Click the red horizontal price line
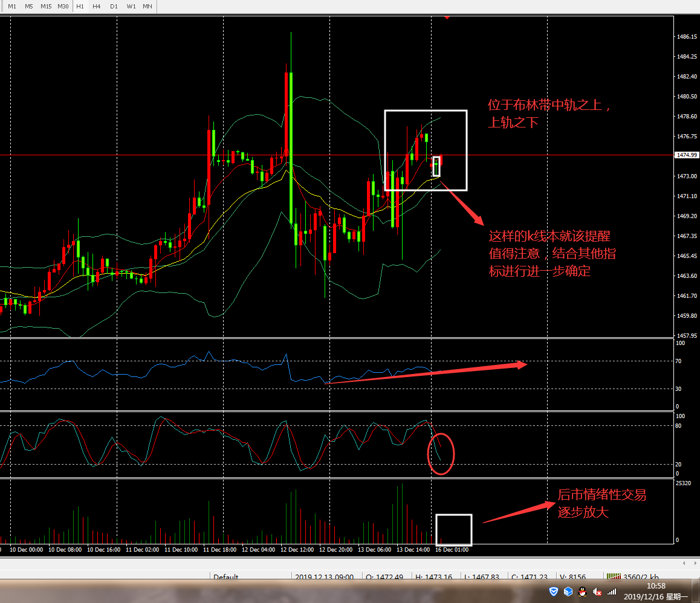This screenshot has width=700, height=603. point(181,155)
